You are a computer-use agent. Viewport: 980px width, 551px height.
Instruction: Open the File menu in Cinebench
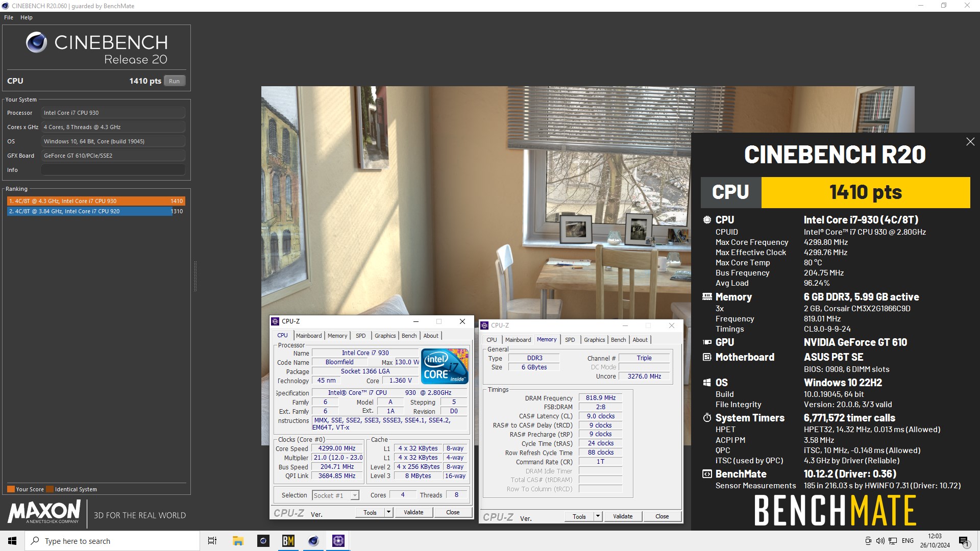click(x=9, y=17)
